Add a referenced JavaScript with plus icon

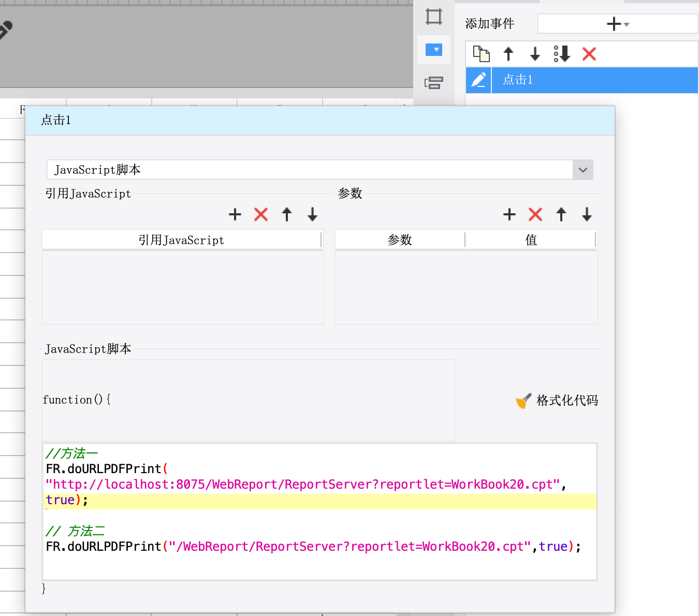(x=235, y=214)
